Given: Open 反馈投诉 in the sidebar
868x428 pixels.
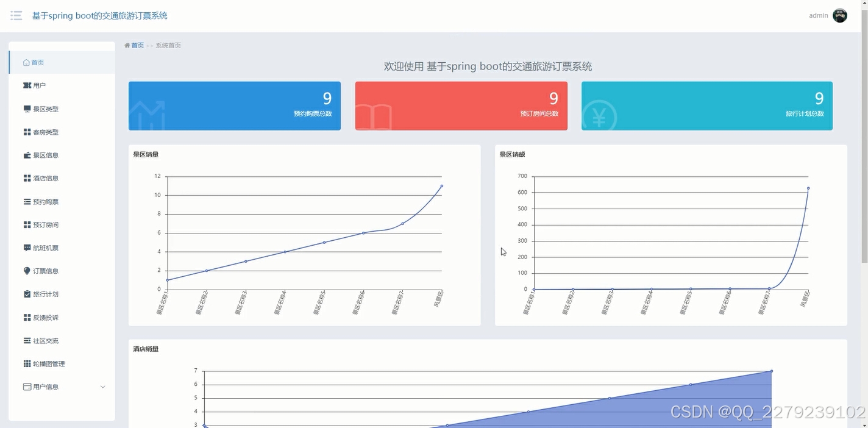Looking at the screenshot, I should click(x=62, y=318).
